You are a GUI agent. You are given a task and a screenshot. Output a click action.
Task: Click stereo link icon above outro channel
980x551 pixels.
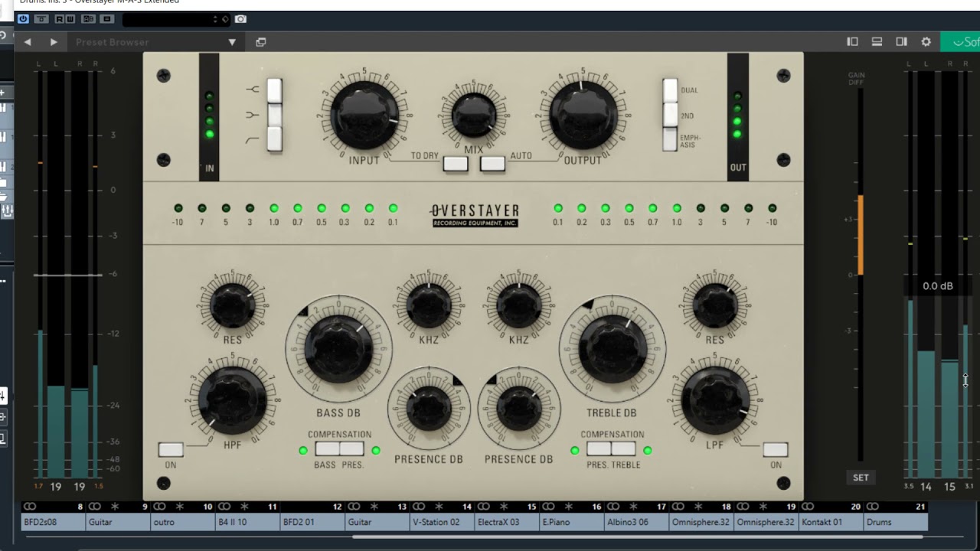[x=159, y=507]
